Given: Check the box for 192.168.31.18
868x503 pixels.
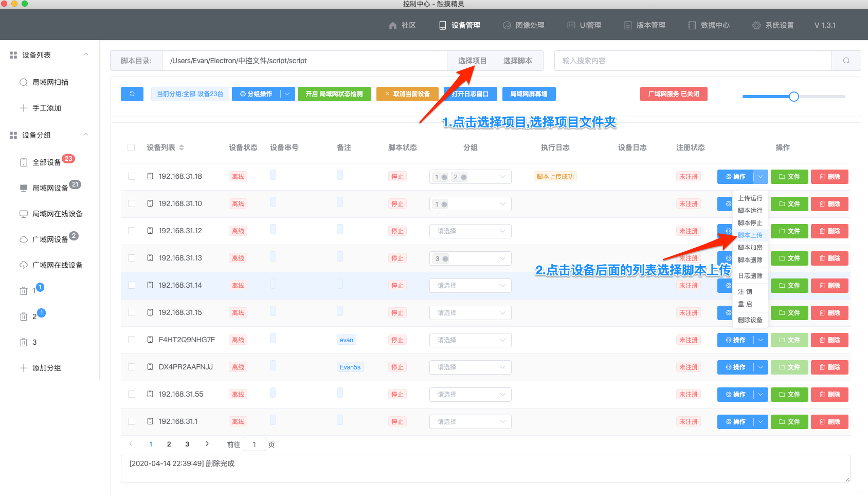Looking at the screenshot, I should click(x=132, y=176).
